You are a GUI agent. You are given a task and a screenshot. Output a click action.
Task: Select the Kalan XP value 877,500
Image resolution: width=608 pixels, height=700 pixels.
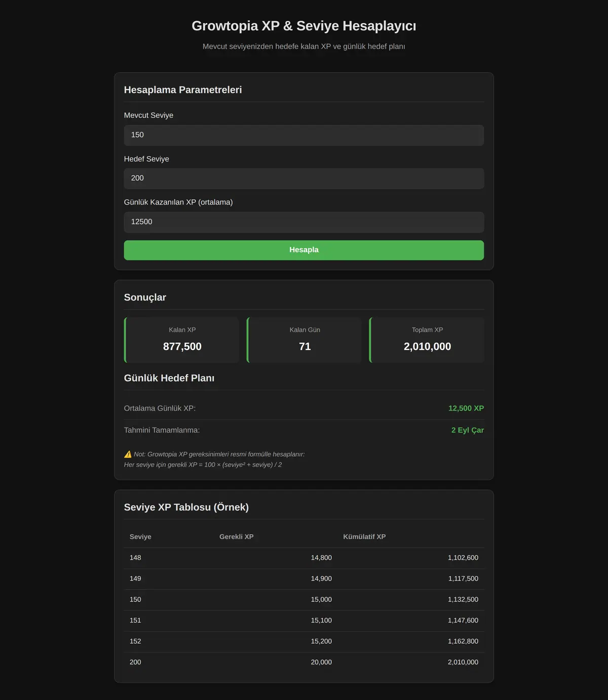pos(182,346)
